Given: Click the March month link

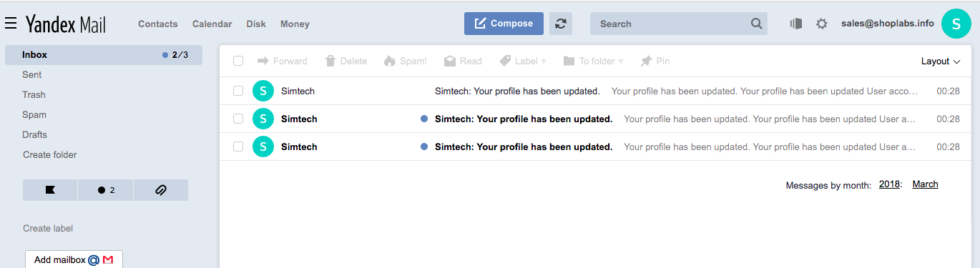Looking at the screenshot, I should 925,184.
